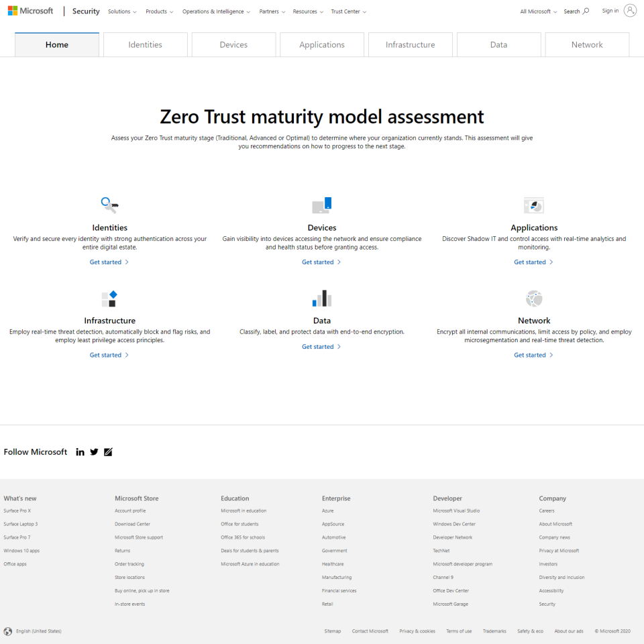Click Get started under Data
The image size is (644, 644).
pos(321,347)
